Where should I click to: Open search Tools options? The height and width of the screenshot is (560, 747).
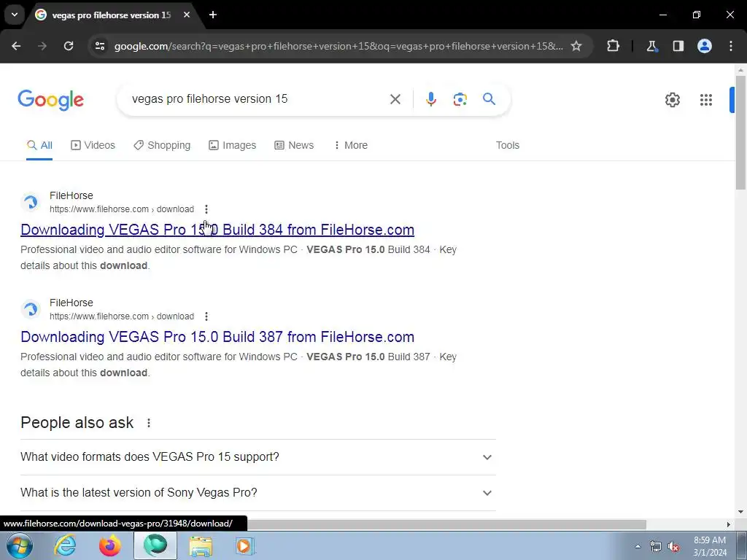click(508, 145)
